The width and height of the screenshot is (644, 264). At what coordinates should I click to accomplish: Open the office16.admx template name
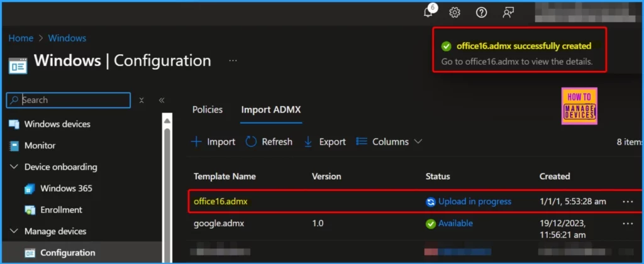click(221, 202)
